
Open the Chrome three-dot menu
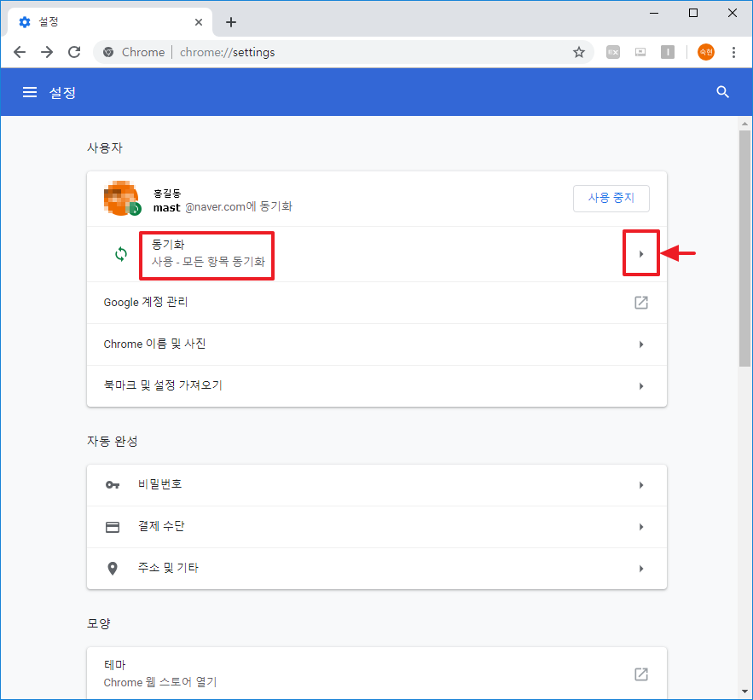point(733,52)
